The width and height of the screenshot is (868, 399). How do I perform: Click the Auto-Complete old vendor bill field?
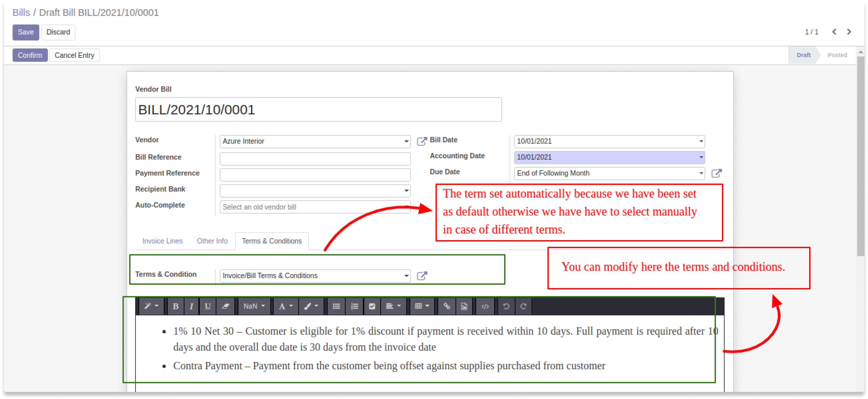click(x=315, y=207)
